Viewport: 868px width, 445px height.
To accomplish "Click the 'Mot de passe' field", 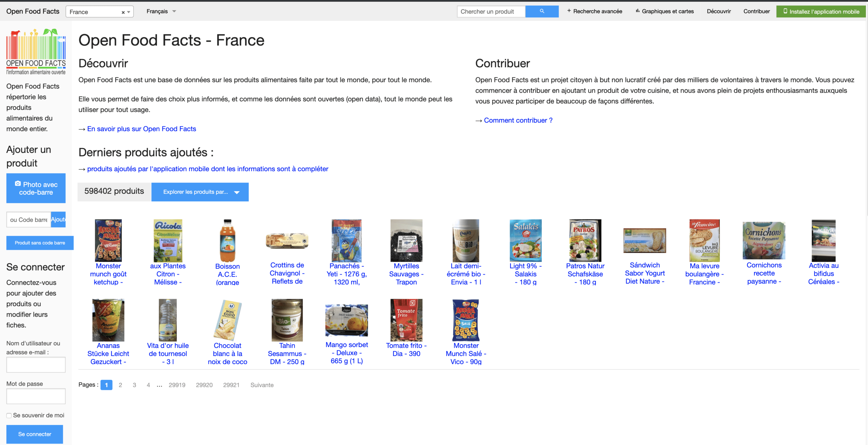I will coord(36,396).
